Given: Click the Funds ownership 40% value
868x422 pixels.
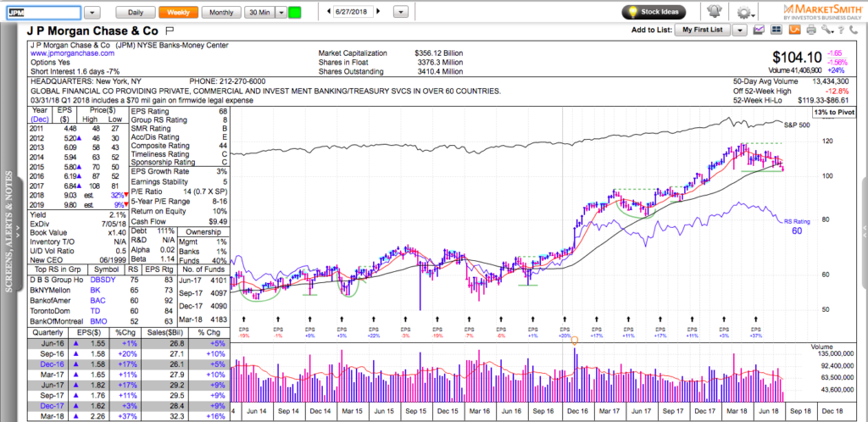Looking at the screenshot, I should coord(220,260).
